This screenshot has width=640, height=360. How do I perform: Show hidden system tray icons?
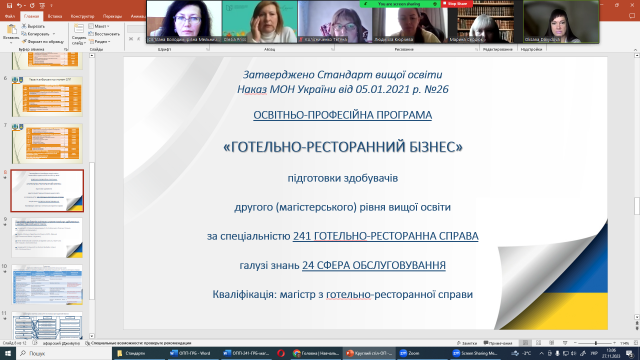(x=541, y=353)
